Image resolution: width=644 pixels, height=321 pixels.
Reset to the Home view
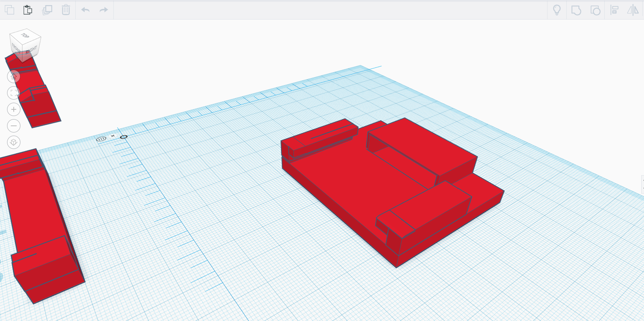(x=14, y=76)
